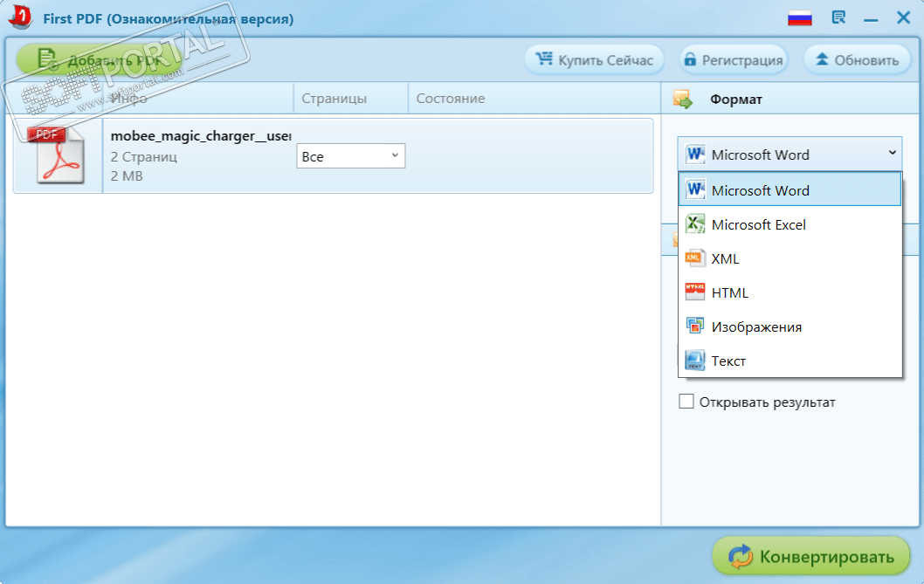Image resolution: width=924 pixels, height=584 pixels.
Task: Start conversion with Конвертировать button
Action: 810,556
